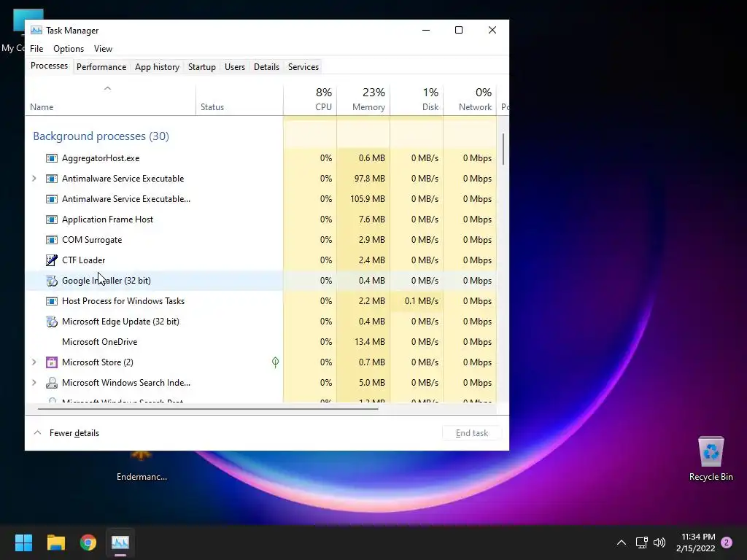
Task: Click Host Process for Windows Tasks icon
Action: (52, 301)
